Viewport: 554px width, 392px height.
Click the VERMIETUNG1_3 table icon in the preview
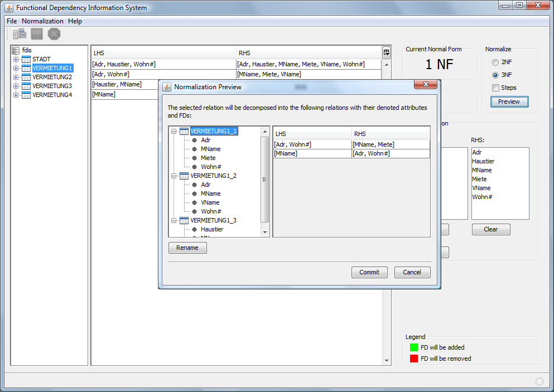point(184,220)
